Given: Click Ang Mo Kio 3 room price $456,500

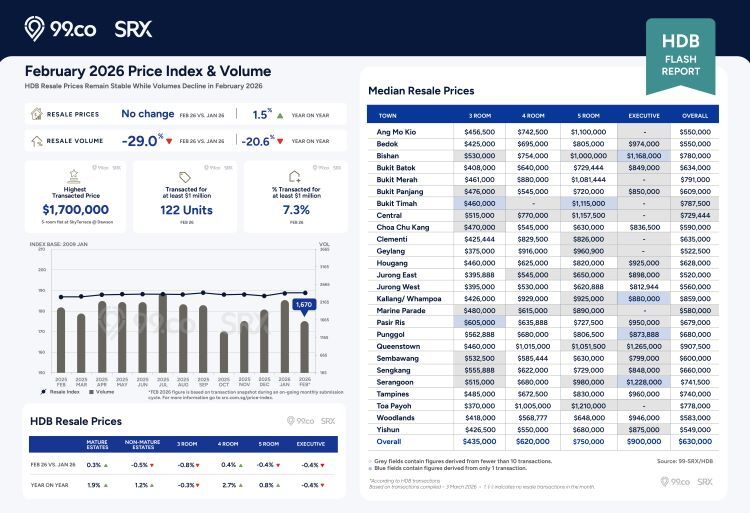Looking at the screenshot, I should click(480, 132).
